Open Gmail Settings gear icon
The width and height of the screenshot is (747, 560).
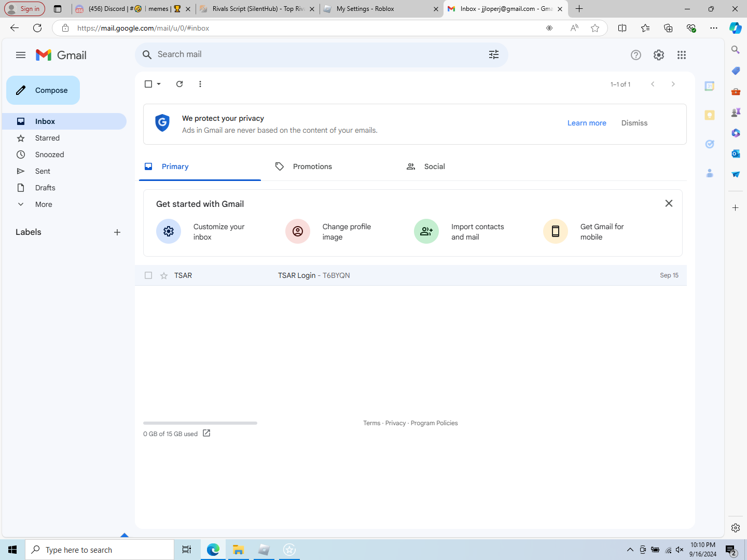point(659,55)
